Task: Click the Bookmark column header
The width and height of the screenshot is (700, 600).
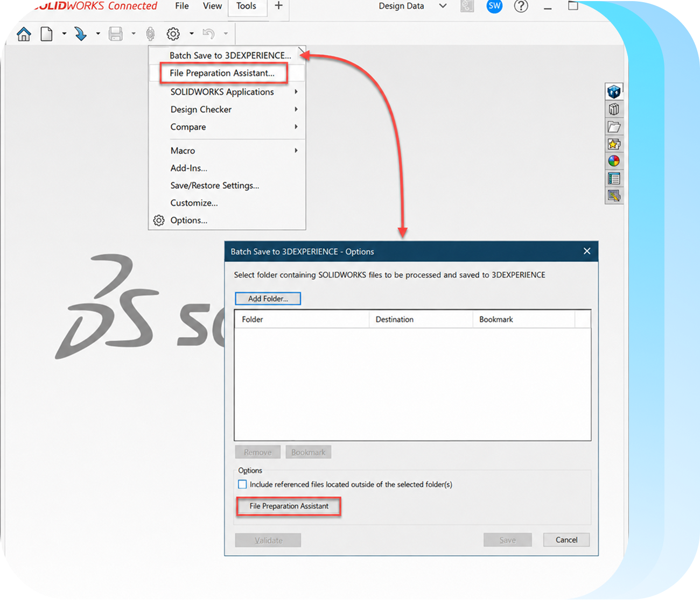Action: coord(524,320)
